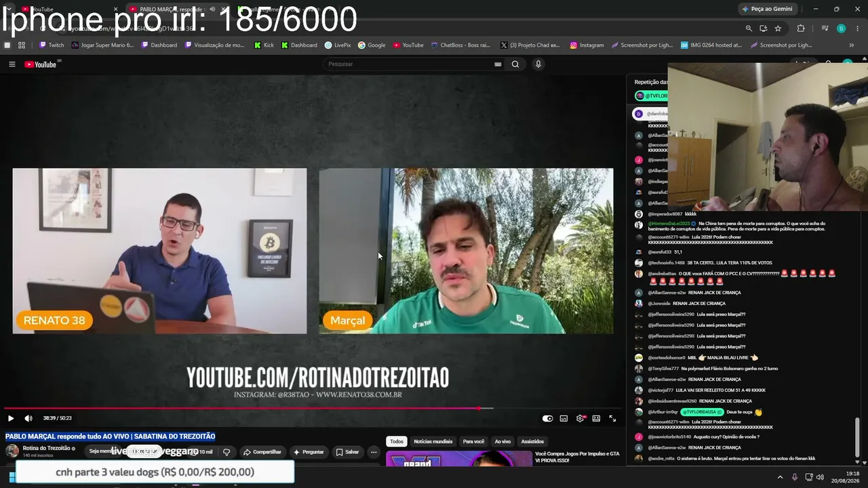Open the Twitch bookmark
The width and height of the screenshot is (868, 488).
coord(52,45)
